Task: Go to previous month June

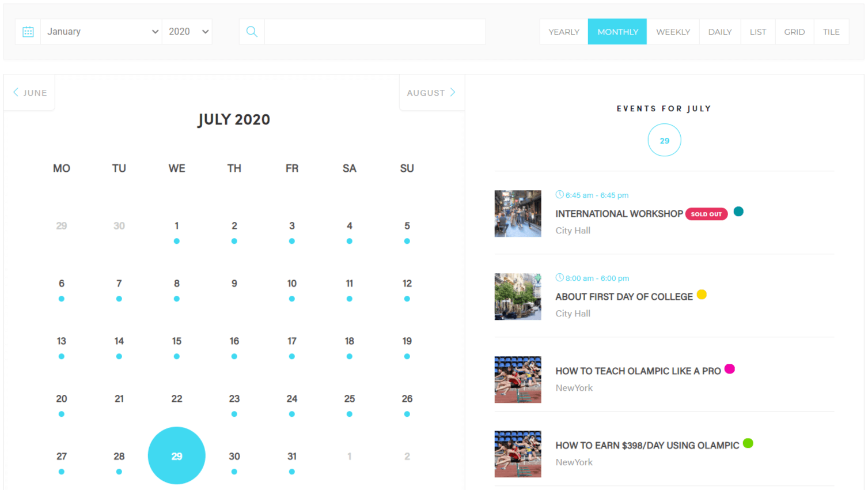Action: click(30, 92)
